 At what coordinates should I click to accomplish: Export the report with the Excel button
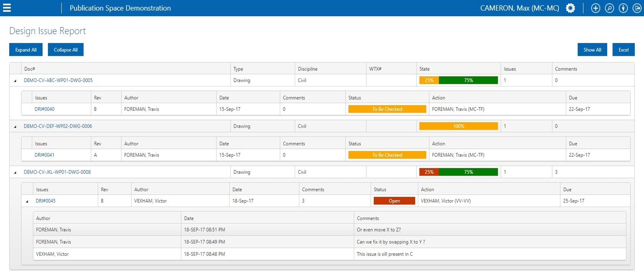[x=623, y=50]
